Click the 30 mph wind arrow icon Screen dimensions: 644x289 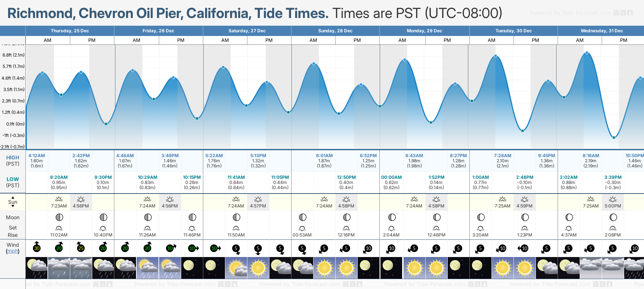[37, 247]
